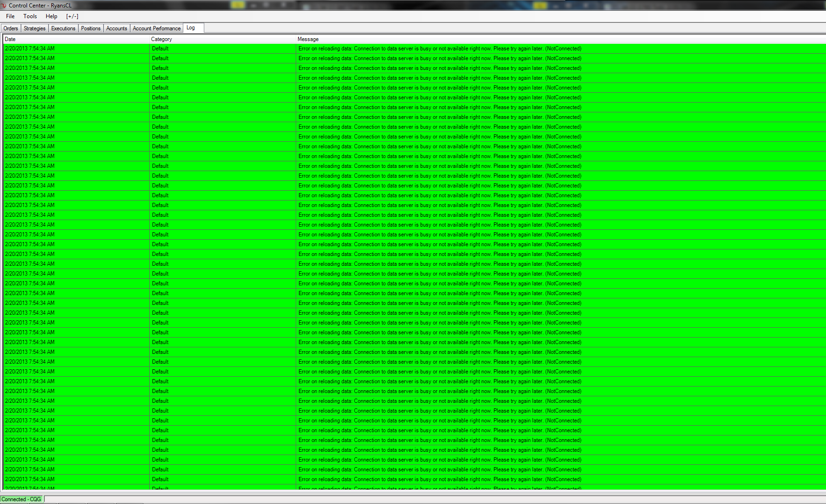Open the Help menu

pyautogui.click(x=51, y=16)
